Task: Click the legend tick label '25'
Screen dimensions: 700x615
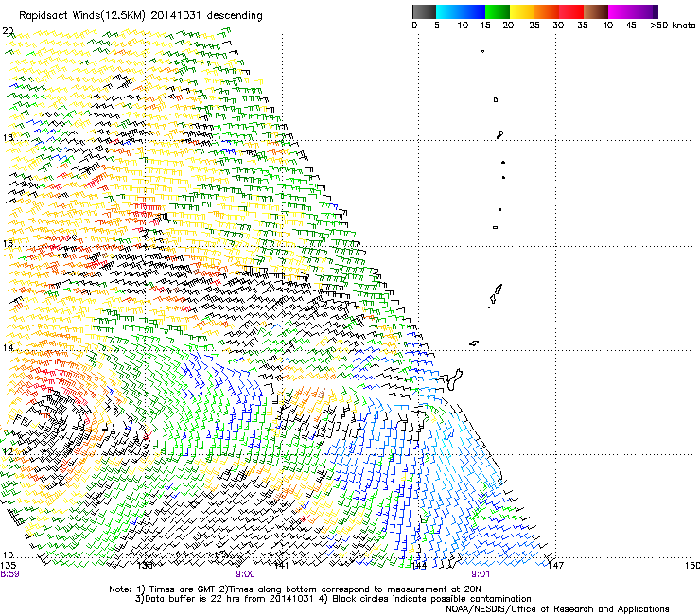Action: tap(534, 26)
